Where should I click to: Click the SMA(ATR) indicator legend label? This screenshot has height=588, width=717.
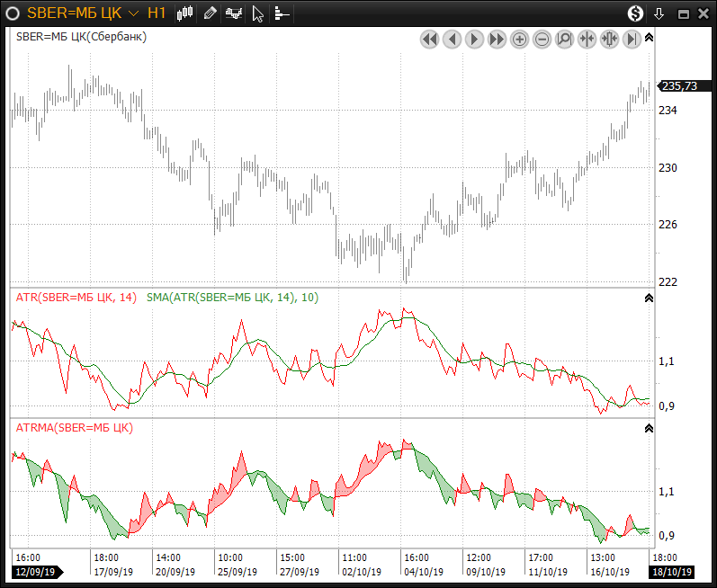pyautogui.click(x=232, y=298)
